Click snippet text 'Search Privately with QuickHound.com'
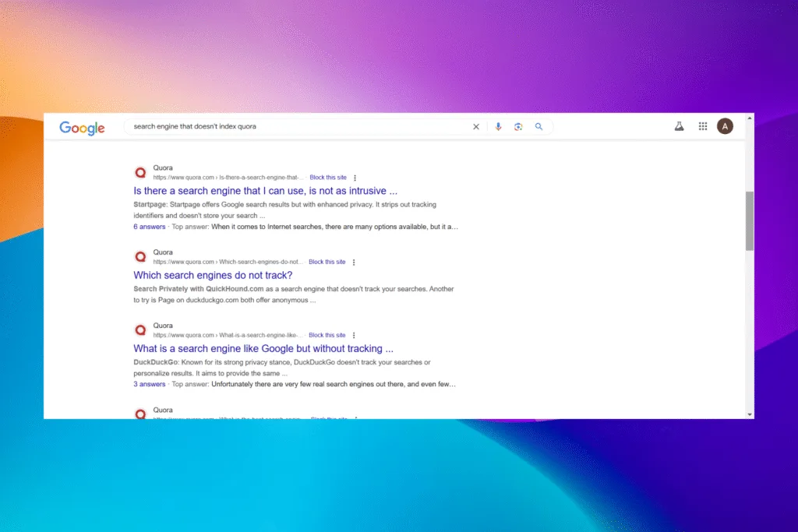Viewport: 798px width, 532px height. (x=199, y=289)
